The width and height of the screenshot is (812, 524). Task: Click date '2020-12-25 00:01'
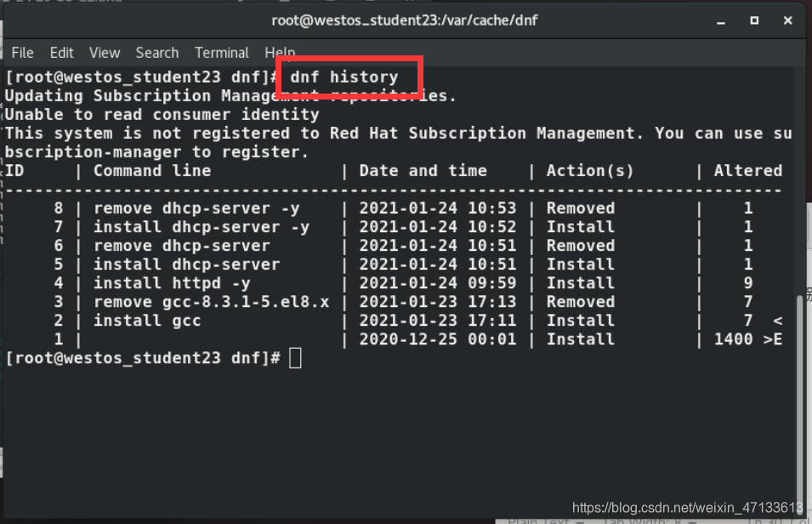pos(438,339)
